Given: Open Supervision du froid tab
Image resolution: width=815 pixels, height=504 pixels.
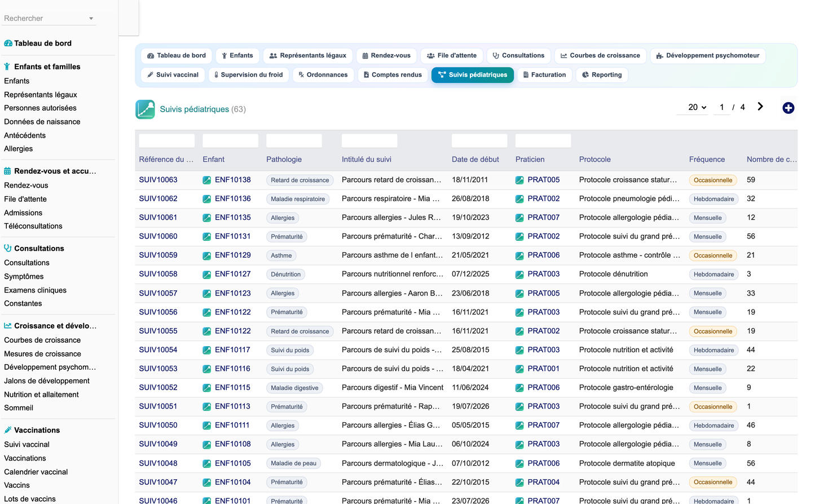Looking at the screenshot, I should [x=249, y=75].
